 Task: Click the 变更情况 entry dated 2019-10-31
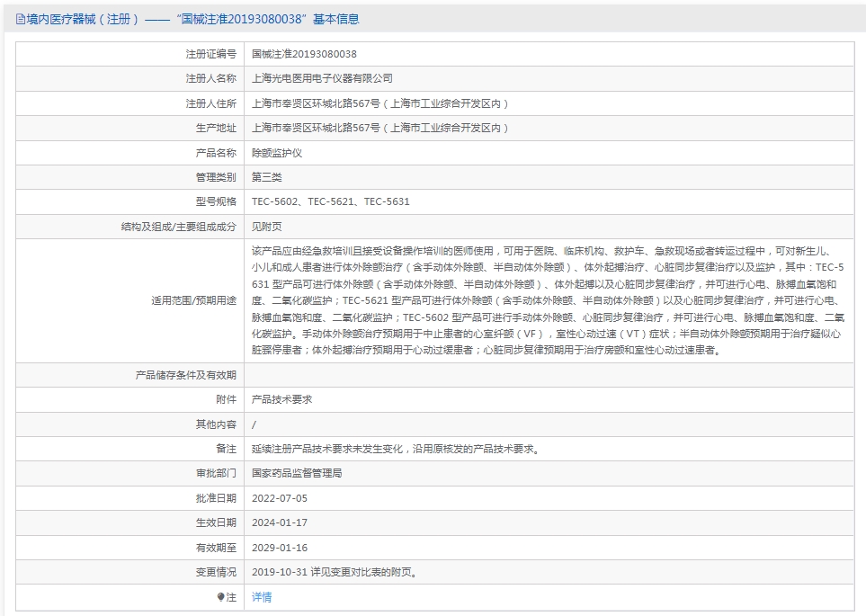click(x=334, y=572)
